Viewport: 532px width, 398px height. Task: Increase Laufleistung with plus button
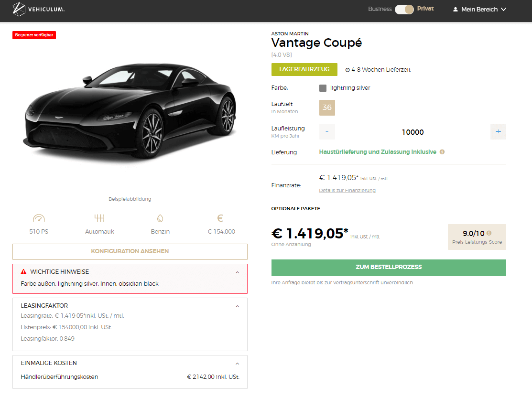(498, 131)
